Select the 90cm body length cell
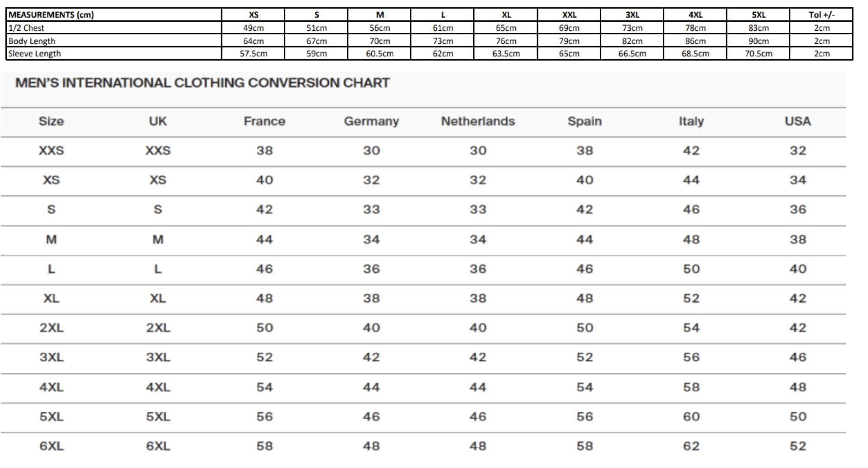 tap(758, 41)
